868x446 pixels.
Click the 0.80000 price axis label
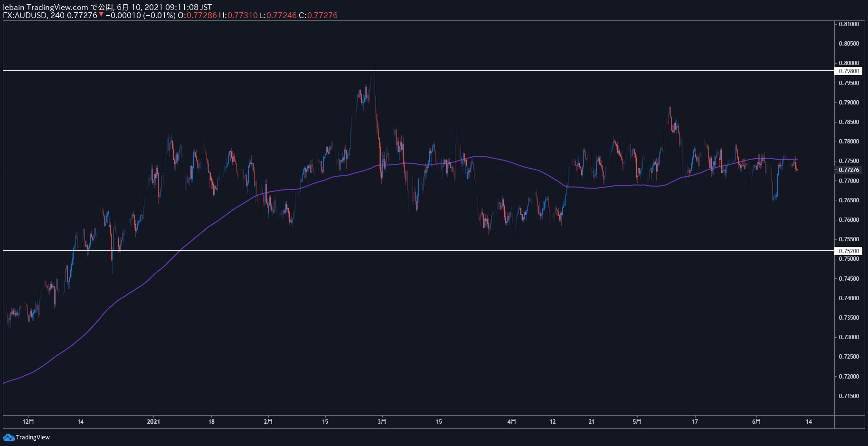pyautogui.click(x=849, y=63)
